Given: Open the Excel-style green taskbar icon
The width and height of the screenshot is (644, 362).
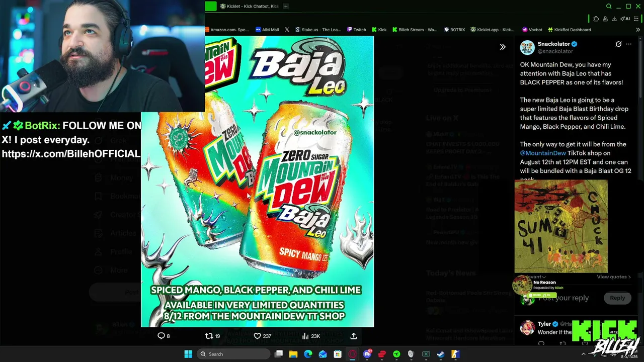Looking at the screenshot, I should click(x=426, y=354).
